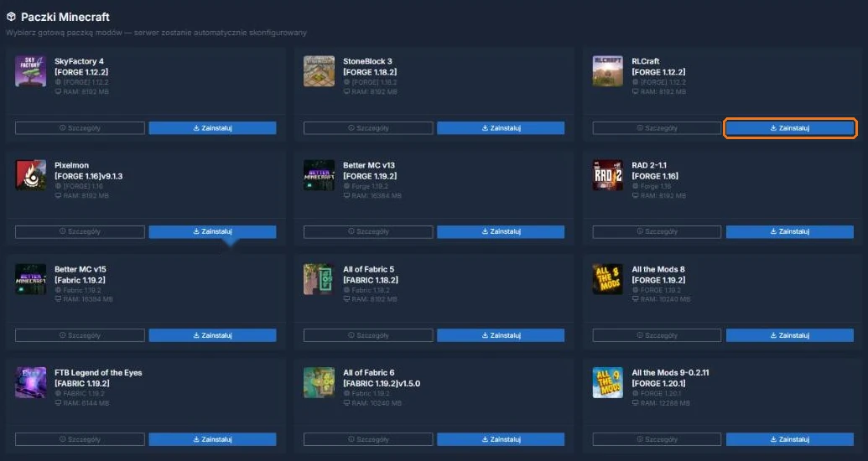Image resolution: width=868 pixels, height=461 pixels.
Task: Install the Pixelmon modpack
Action: coord(212,231)
